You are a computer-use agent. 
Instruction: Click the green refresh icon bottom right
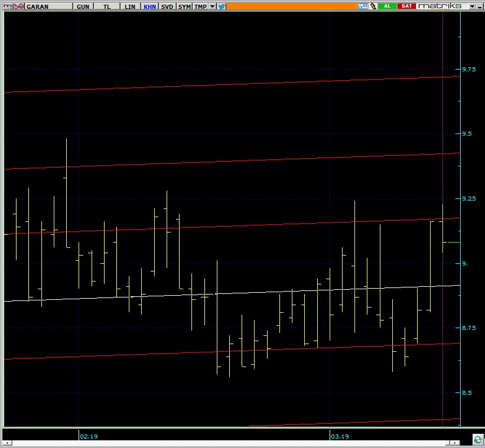477,439
